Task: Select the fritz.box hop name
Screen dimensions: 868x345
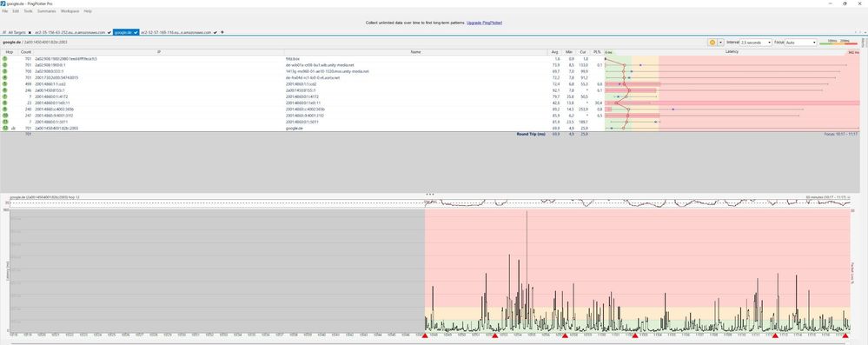Action: 292,58
